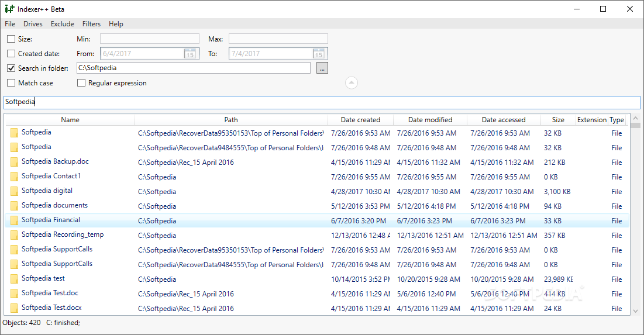The image size is (644, 335).
Task: Open the Filters menu
Action: coord(91,24)
